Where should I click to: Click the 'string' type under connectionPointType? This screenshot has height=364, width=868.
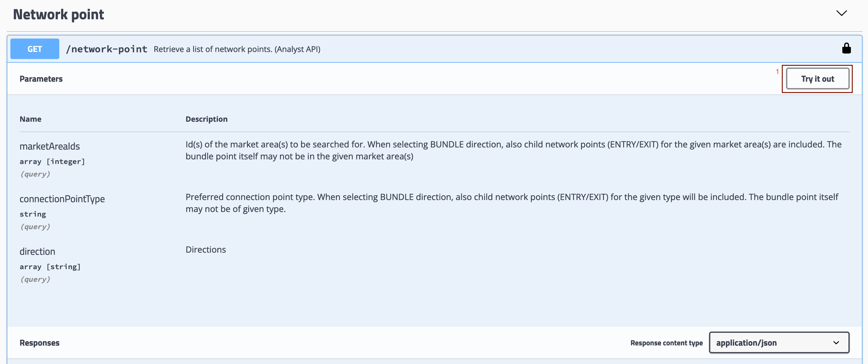[x=33, y=214]
